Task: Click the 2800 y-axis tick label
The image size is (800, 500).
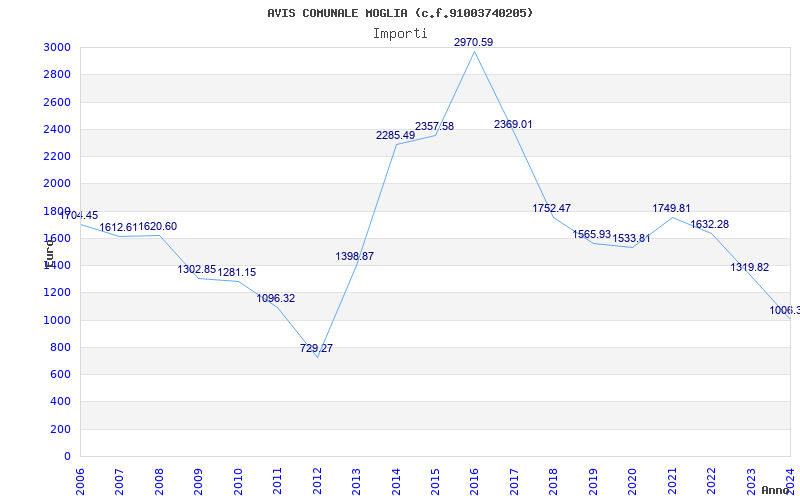Action: click(57, 74)
